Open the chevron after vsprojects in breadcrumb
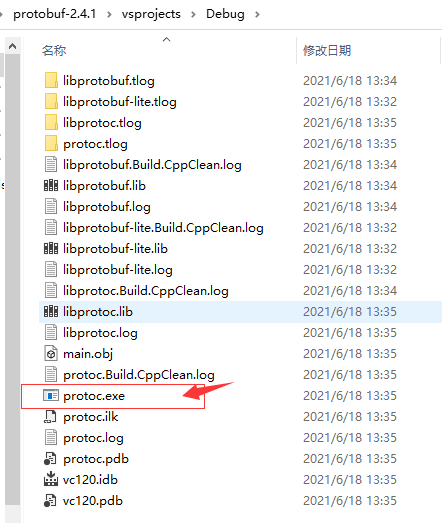Screen dimensions: 442x523 point(193,14)
